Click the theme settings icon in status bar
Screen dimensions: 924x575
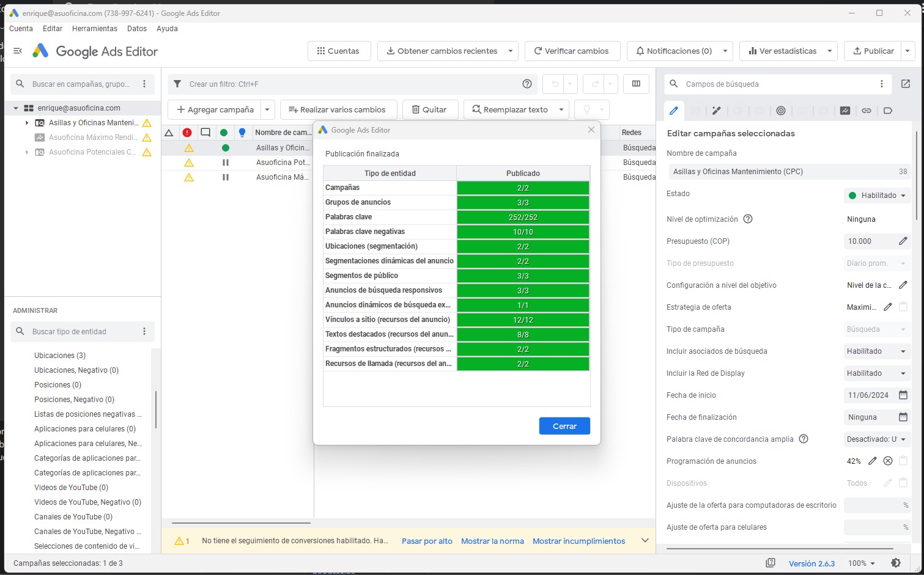tap(896, 563)
